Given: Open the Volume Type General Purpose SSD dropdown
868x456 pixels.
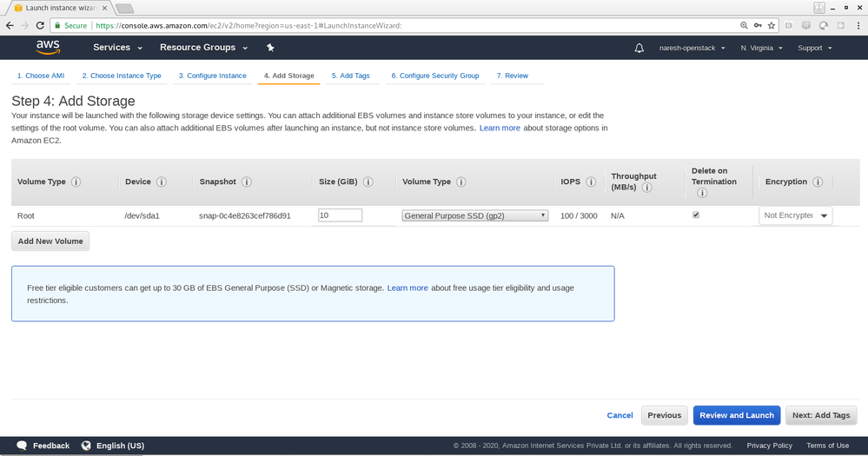Looking at the screenshot, I should pos(474,215).
